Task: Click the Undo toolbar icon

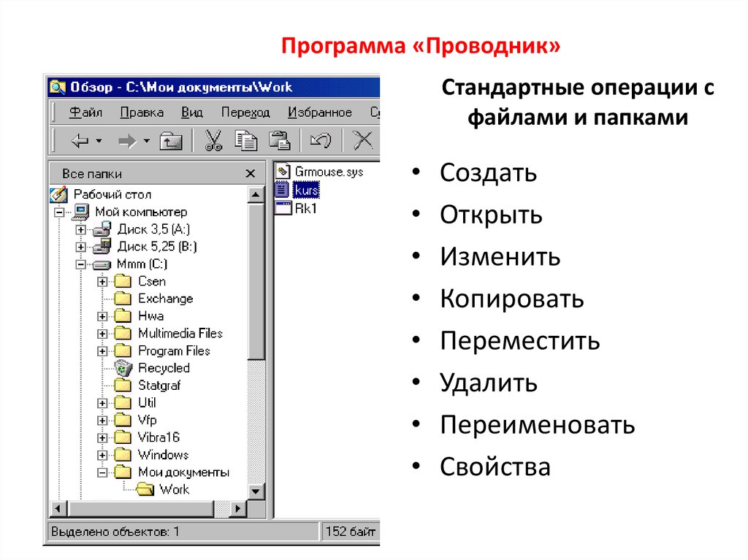Action: [x=321, y=141]
